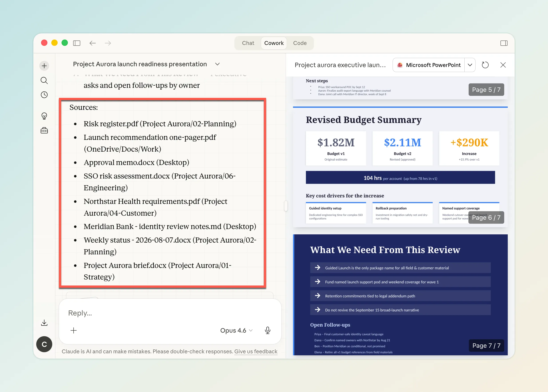
Task: Click the download icon near the bottom sidebar
Action: pos(44,322)
